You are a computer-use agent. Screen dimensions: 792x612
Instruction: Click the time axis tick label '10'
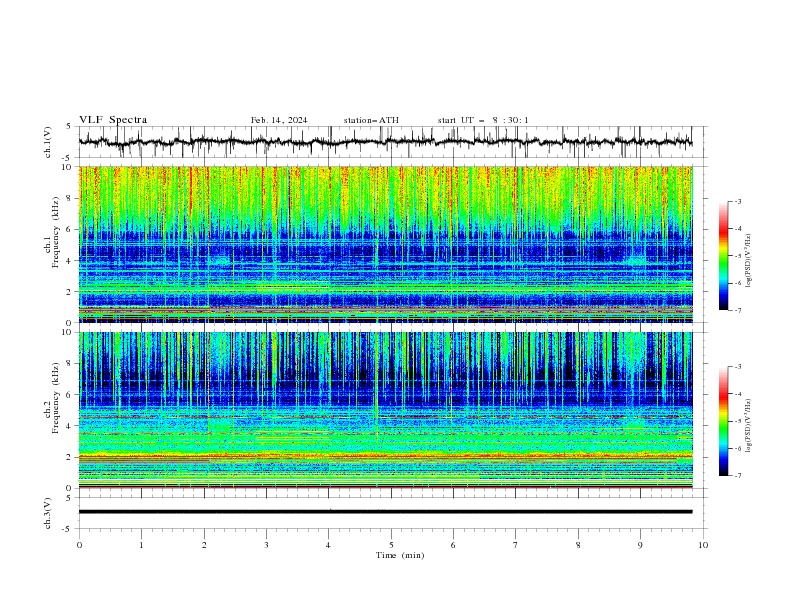703,545
